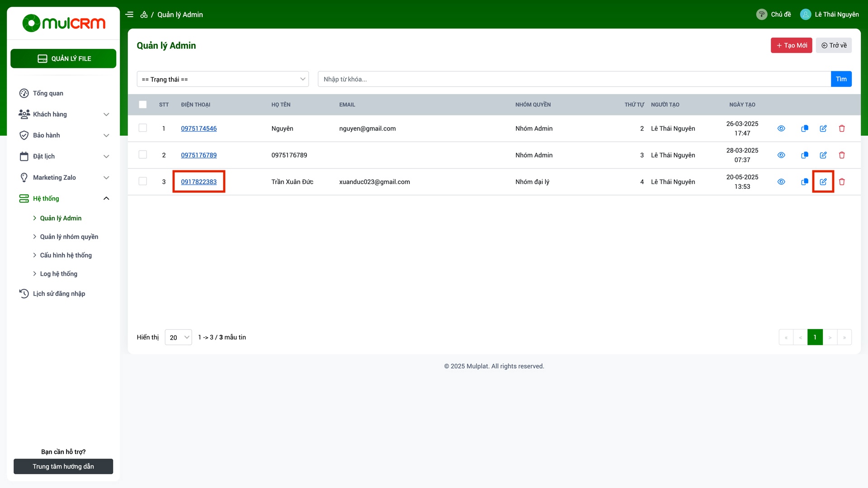This screenshot has width=868, height=488.
Task: Click the hamburger menu icon in header
Action: coord(129,14)
